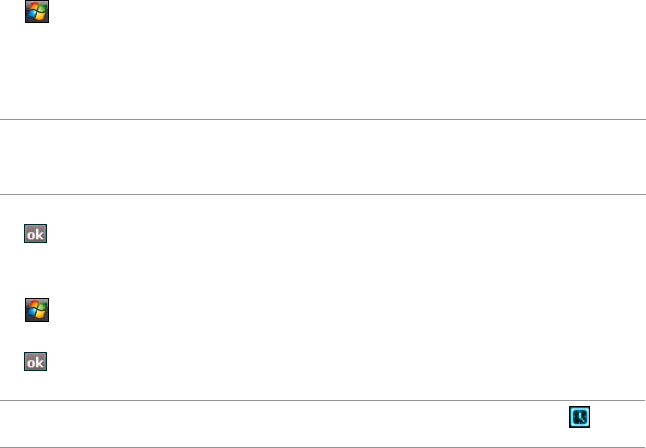This screenshot has width=646, height=448.
Task: Click the second Windows Start flag icon
Action: [x=37, y=310]
